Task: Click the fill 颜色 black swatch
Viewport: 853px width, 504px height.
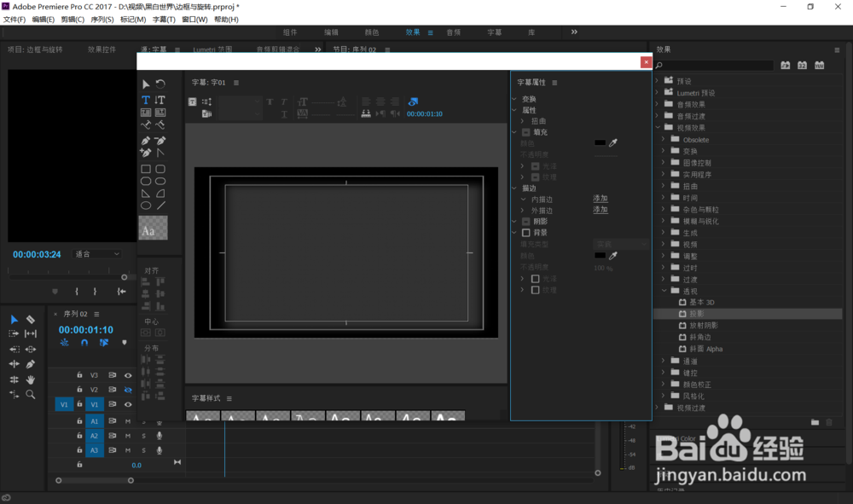Action: coord(600,143)
